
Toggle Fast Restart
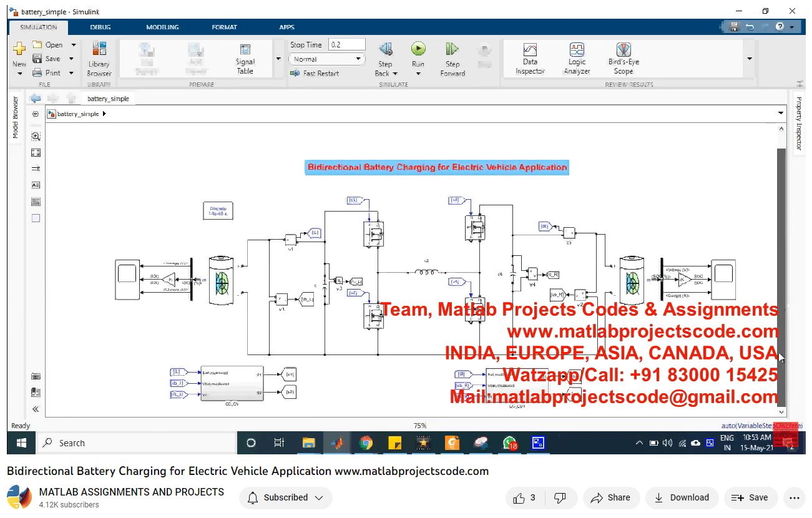[x=315, y=73]
